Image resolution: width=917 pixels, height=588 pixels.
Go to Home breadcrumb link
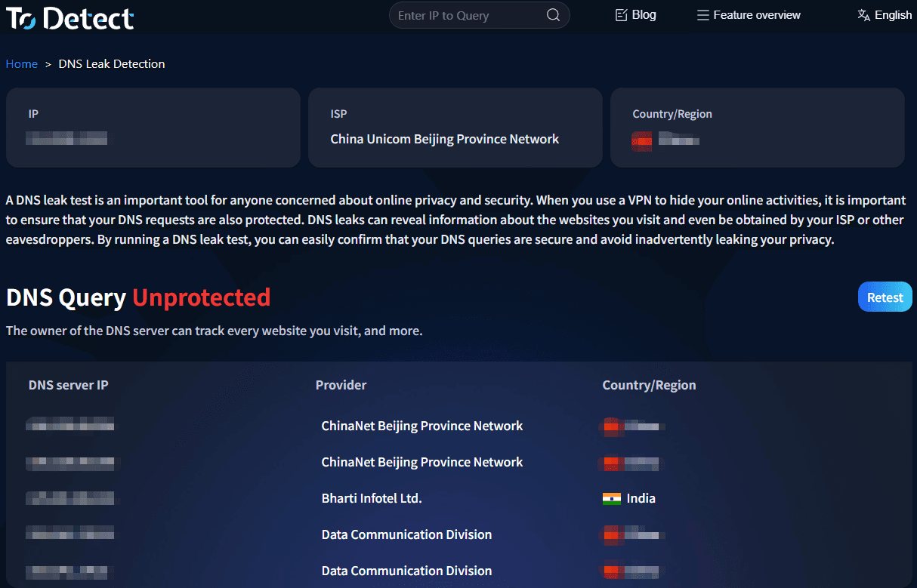click(x=22, y=64)
